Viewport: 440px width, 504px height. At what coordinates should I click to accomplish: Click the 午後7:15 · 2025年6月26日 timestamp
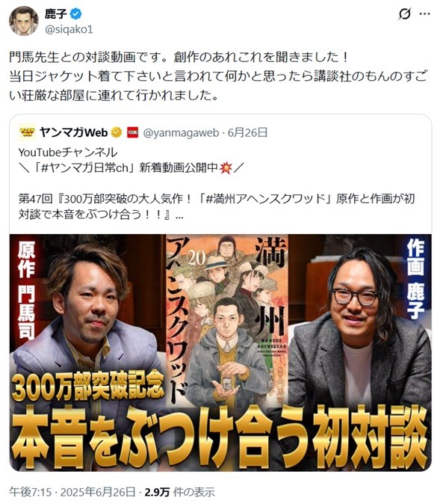point(72,492)
